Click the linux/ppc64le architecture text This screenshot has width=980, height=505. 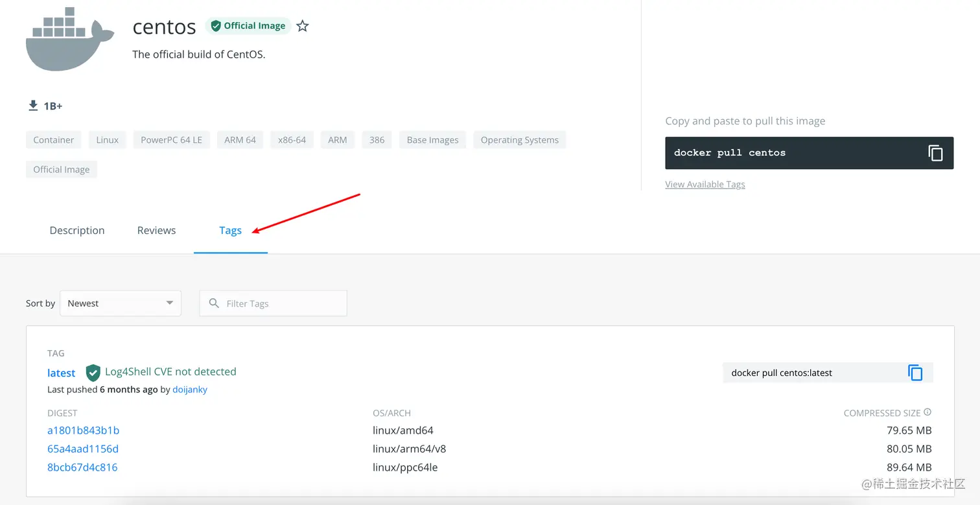pyautogui.click(x=405, y=467)
